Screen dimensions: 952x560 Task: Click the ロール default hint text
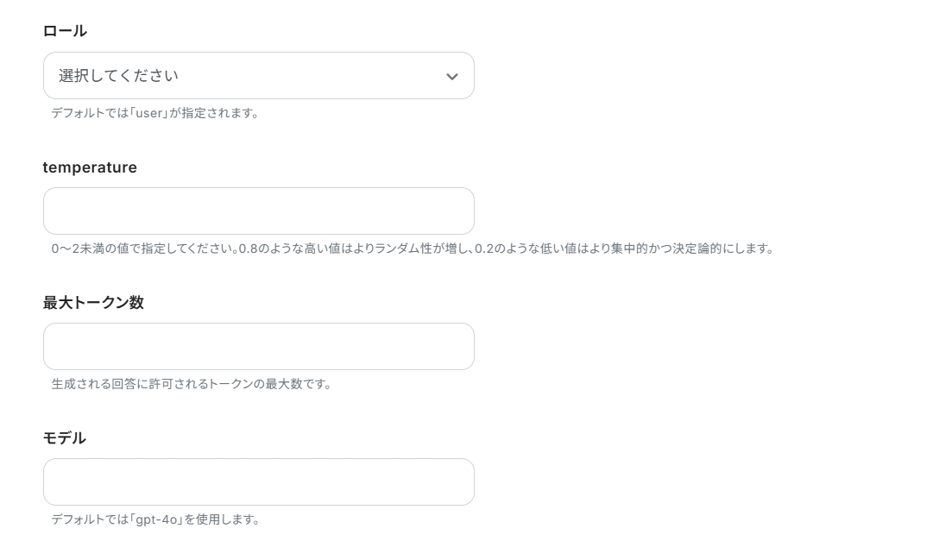click(155, 113)
